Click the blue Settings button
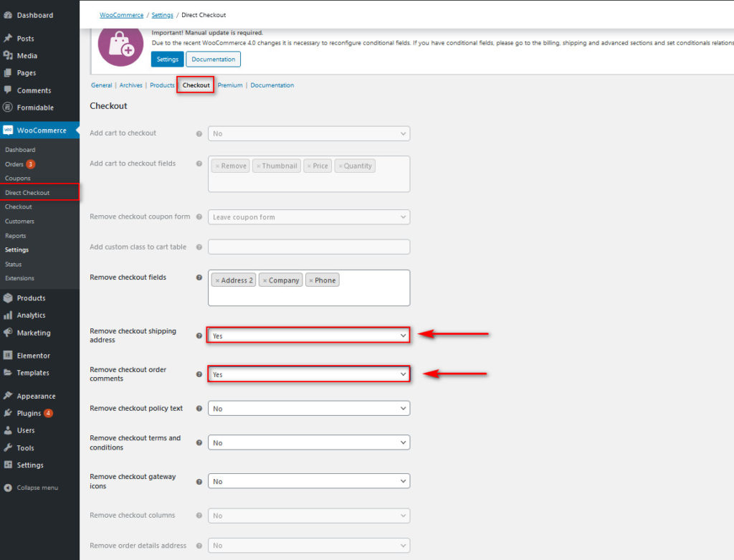This screenshot has height=560, width=734. 167,59
